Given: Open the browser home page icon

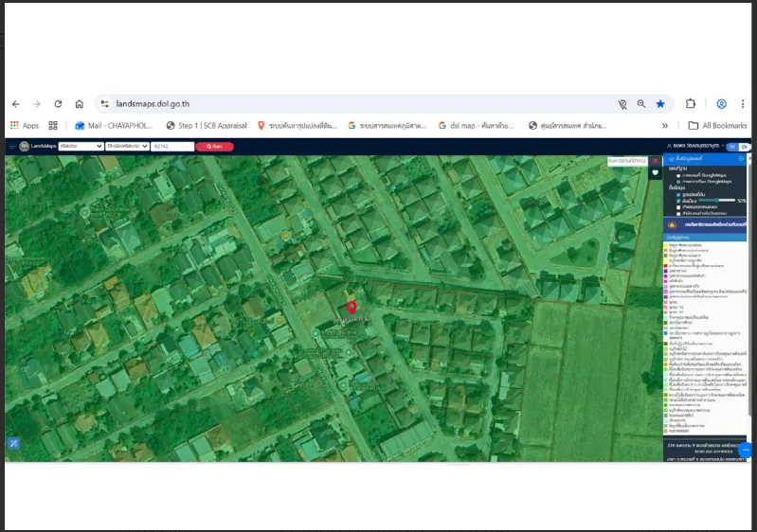Looking at the screenshot, I should tap(80, 104).
